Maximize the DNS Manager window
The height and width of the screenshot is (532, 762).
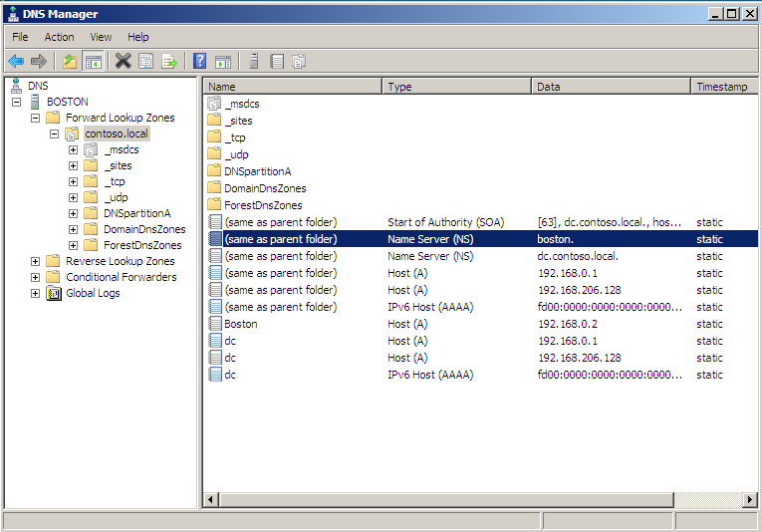(x=731, y=14)
